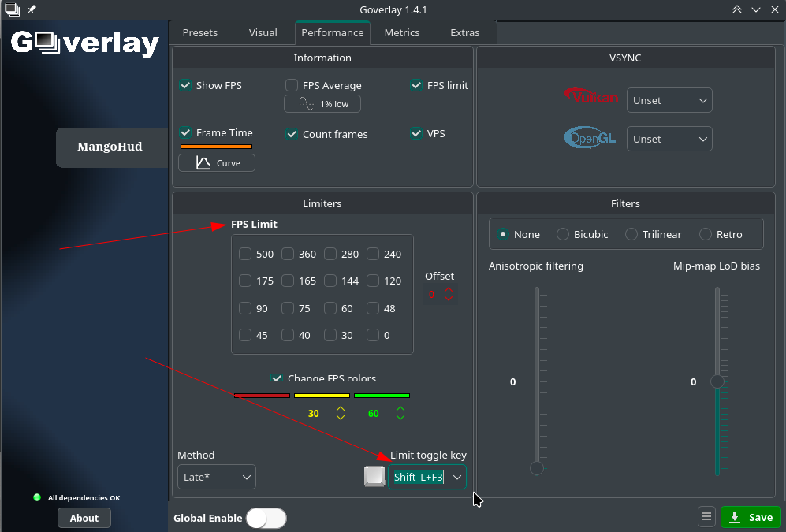This screenshot has width=786, height=532.
Task: Check the 60 FPS limit box
Action: 330,308
